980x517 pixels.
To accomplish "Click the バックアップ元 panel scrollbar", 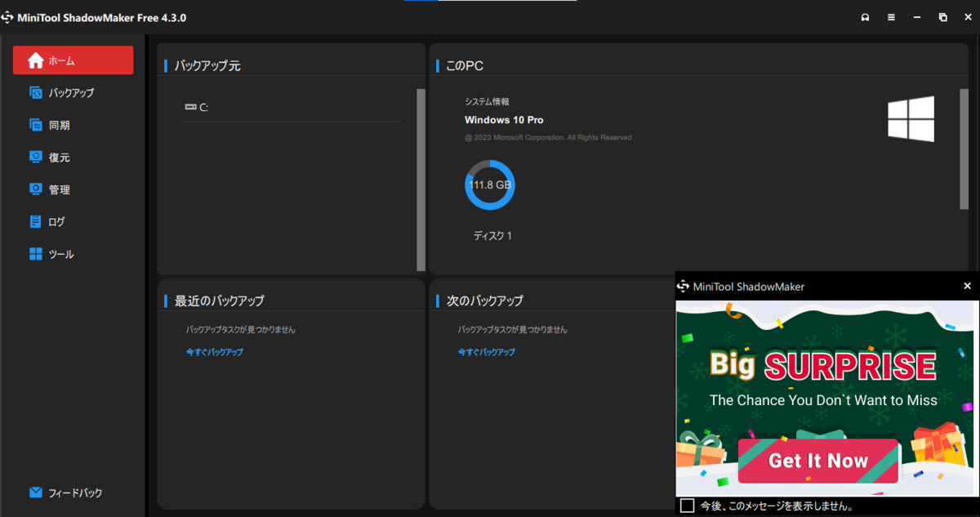I will pos(421,180).
